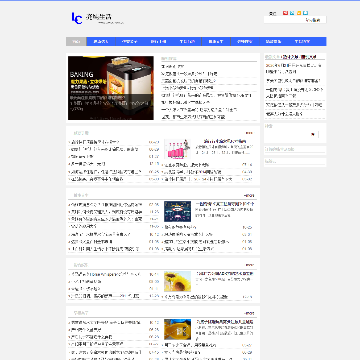Image resolution: width=360 pixels, height=360 pixels.
Task: Open the dropdown arrow in right sidebar
Action: pyautogui.click(x=313, y=135)
